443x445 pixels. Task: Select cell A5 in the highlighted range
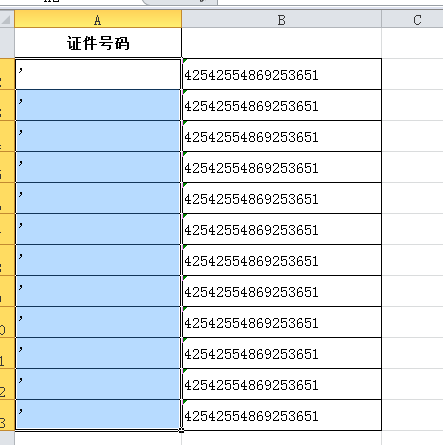(98, 167)
